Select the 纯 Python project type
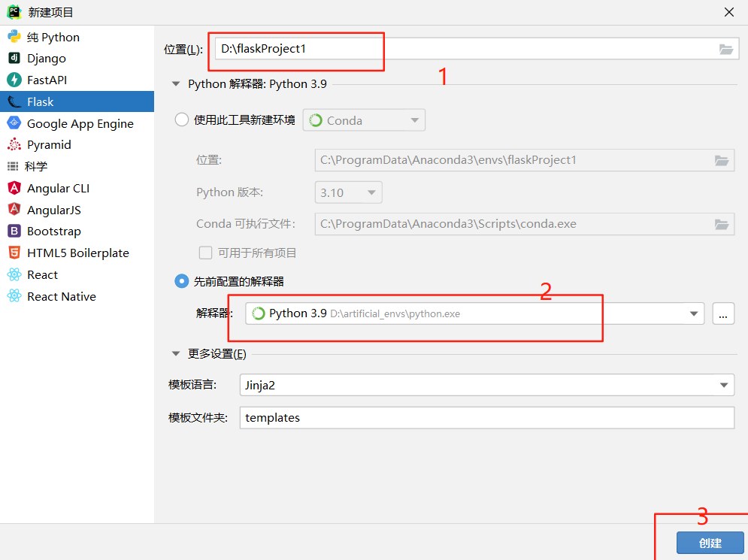The image size is (748, 560). coord(77,37)
